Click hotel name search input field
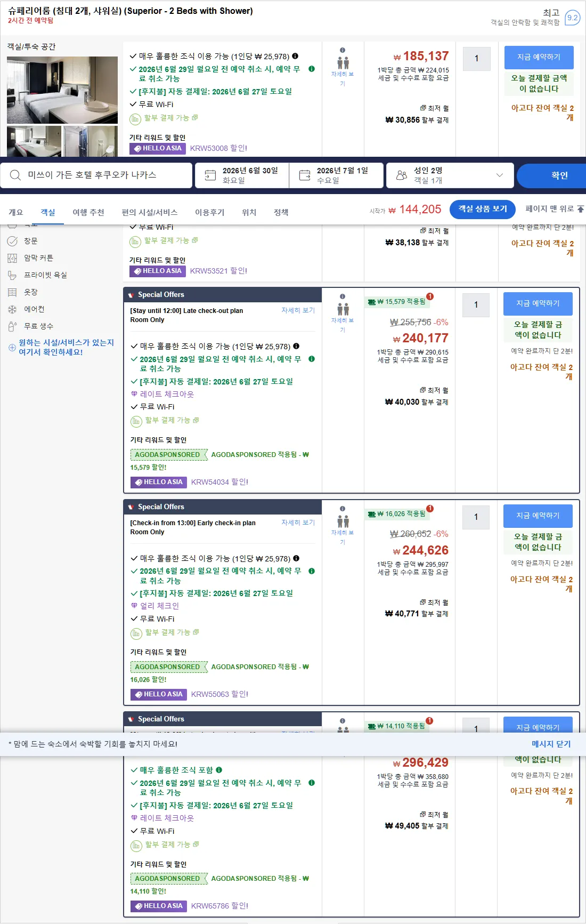Screen dimensions: 586x924 (x=96, y=175)
